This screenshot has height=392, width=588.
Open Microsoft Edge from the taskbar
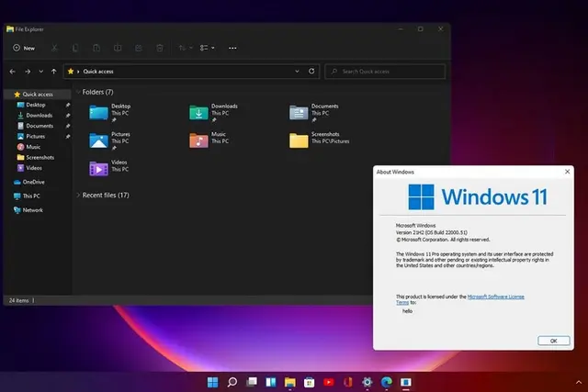click(x=386, y=382)
